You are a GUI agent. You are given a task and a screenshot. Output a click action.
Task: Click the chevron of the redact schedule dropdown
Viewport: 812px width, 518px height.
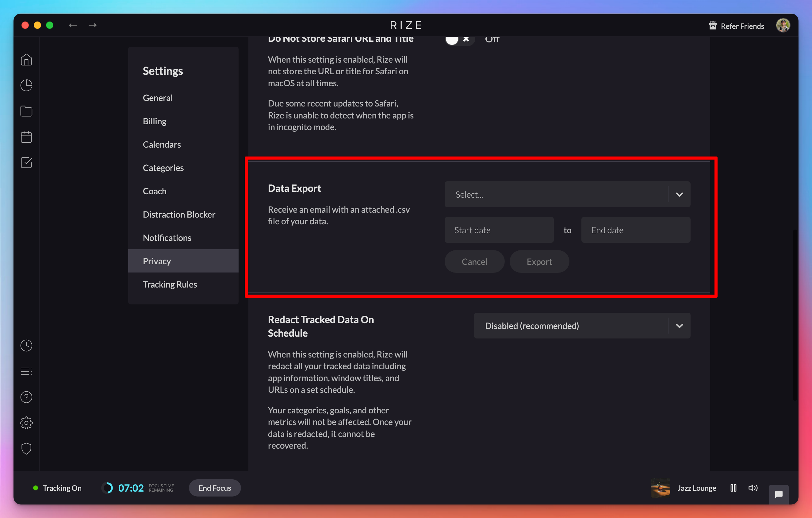(x=679, y=326)
